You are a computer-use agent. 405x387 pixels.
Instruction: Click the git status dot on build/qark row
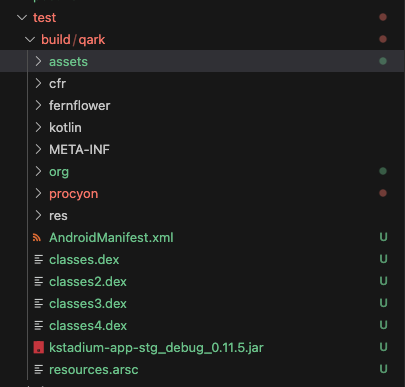point(383,39)
